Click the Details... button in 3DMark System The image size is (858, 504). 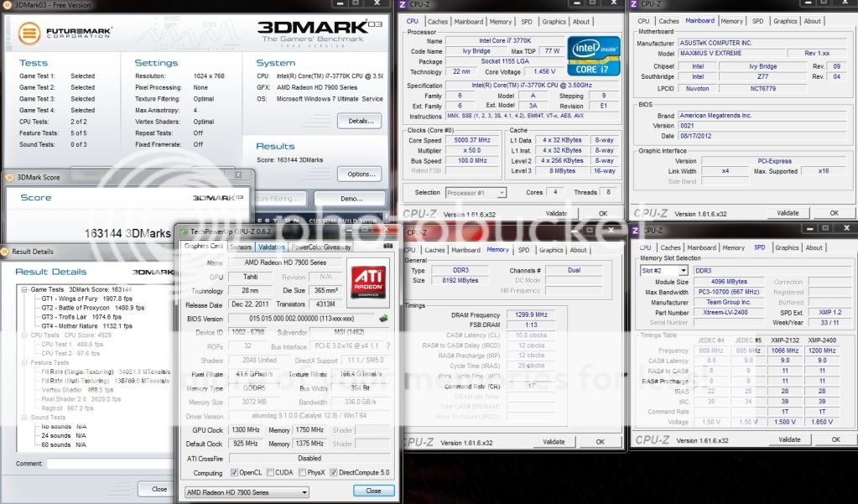click(x=359, y=121)
